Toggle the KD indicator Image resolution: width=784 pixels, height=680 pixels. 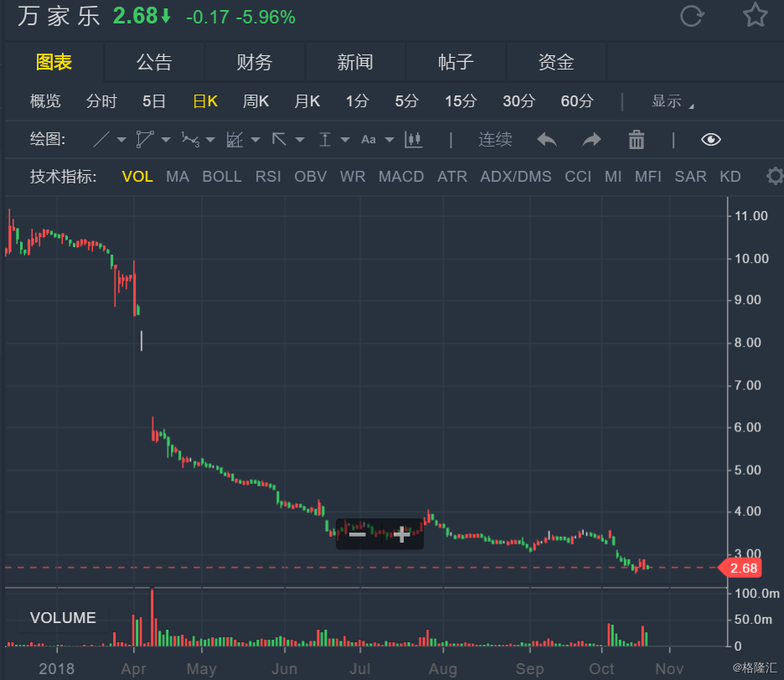(x=730, y=177)
